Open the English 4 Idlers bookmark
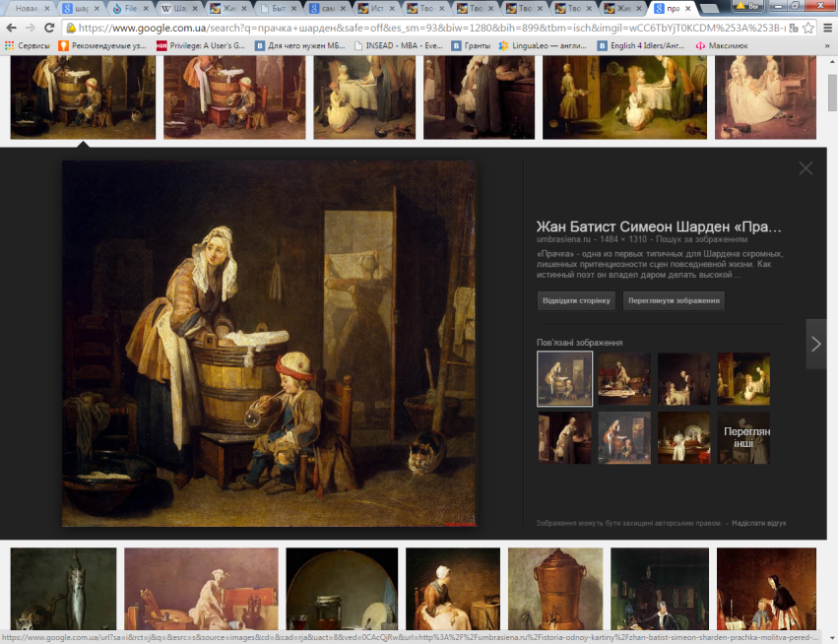 click(x=641, y=46)
